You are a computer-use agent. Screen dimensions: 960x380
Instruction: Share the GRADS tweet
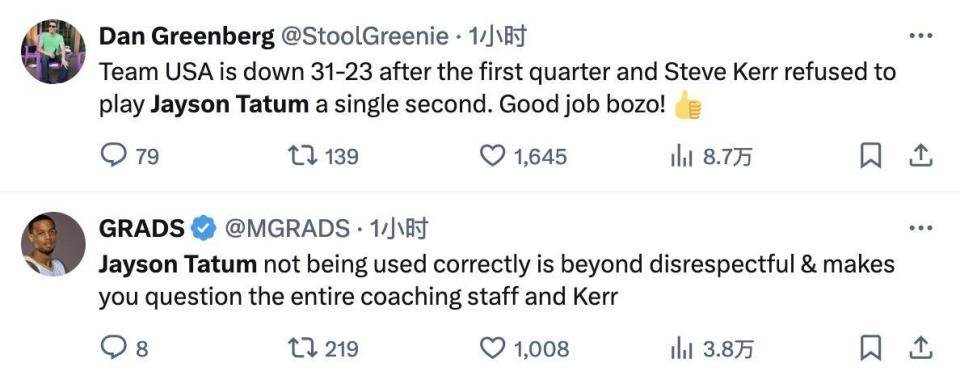click(x=920, y=348)
